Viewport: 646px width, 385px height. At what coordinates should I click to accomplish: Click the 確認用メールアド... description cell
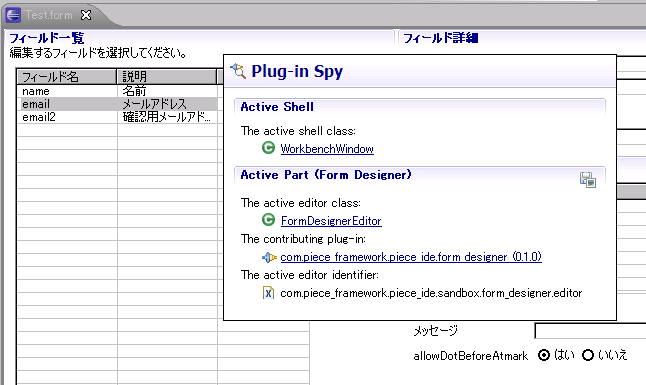(x=167, y=117)
